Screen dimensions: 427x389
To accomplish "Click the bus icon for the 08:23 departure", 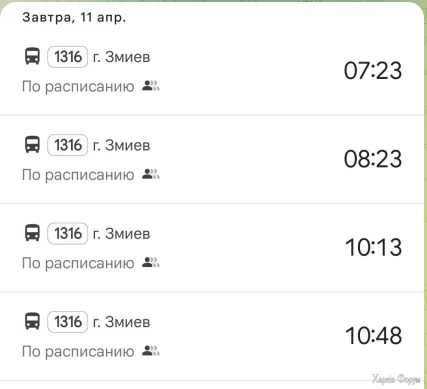I will pos(32,145).
